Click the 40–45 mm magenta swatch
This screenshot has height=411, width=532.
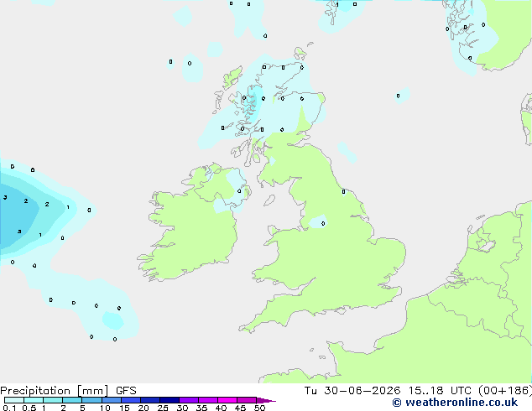tap(227, 400)
